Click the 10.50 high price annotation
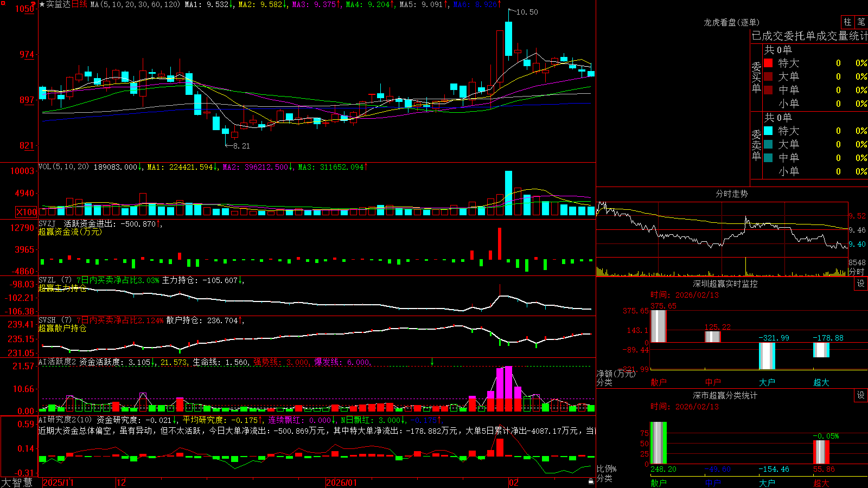This screenshot has width=868, height=488. point(527,12)
